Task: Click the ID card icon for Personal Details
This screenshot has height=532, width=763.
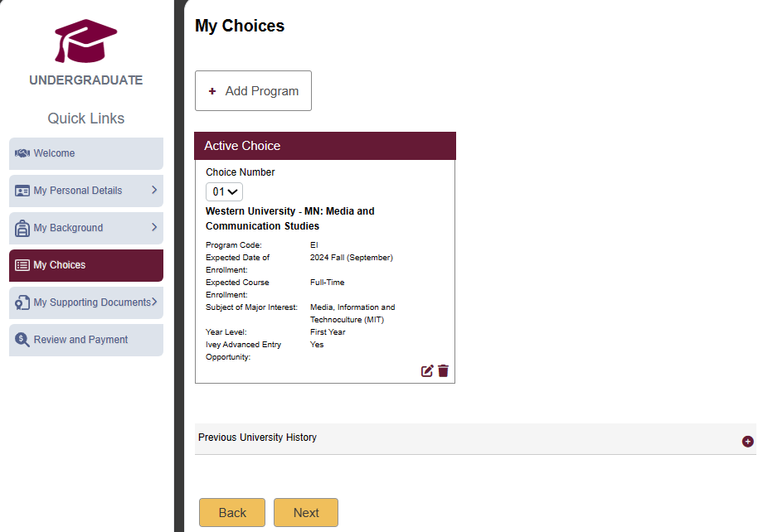Action: (x=22, y=191)
